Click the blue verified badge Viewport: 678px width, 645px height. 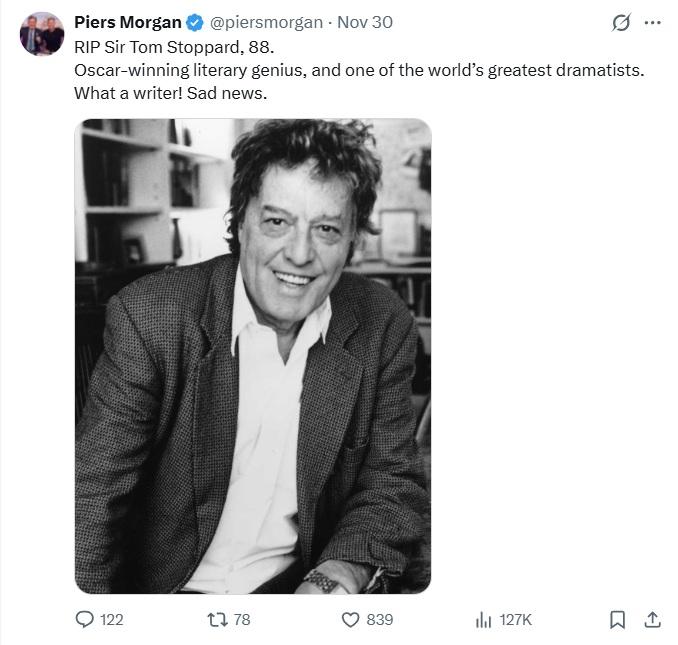(x=196, y=22)
